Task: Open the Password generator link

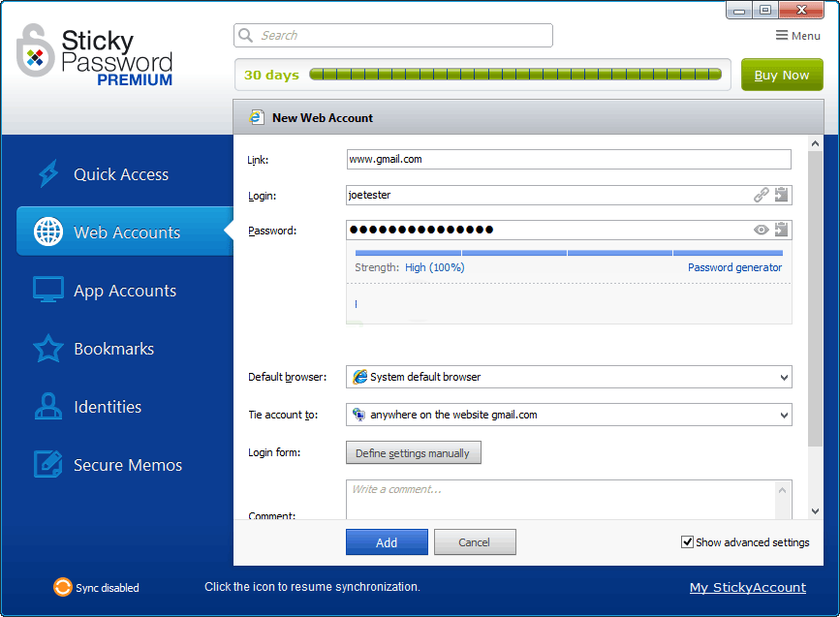Action: pyautogui.click(x=734, y=267)
